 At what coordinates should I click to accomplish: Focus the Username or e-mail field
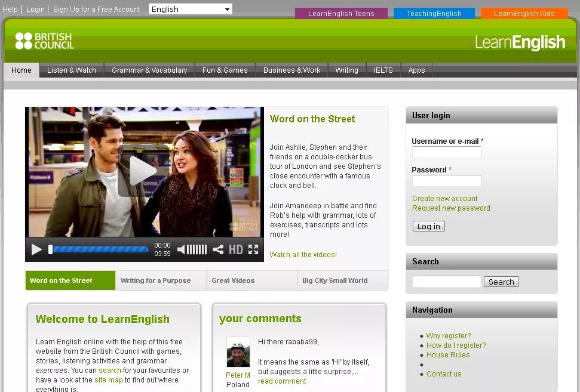pyautogui.click(x=446, y=152)
